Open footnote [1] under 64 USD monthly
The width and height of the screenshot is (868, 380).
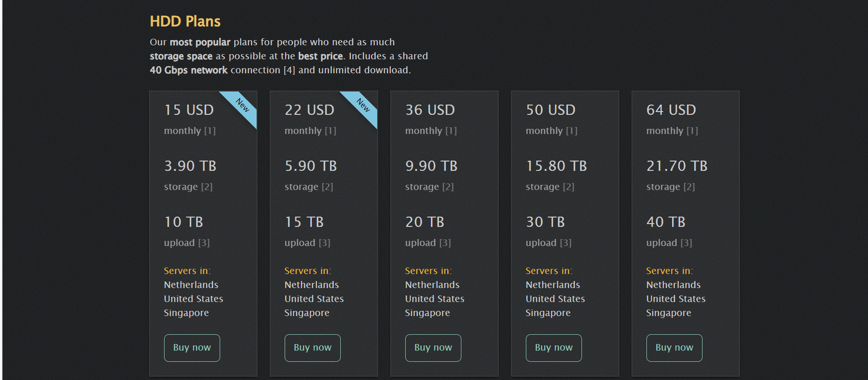[x=692, y=131]
